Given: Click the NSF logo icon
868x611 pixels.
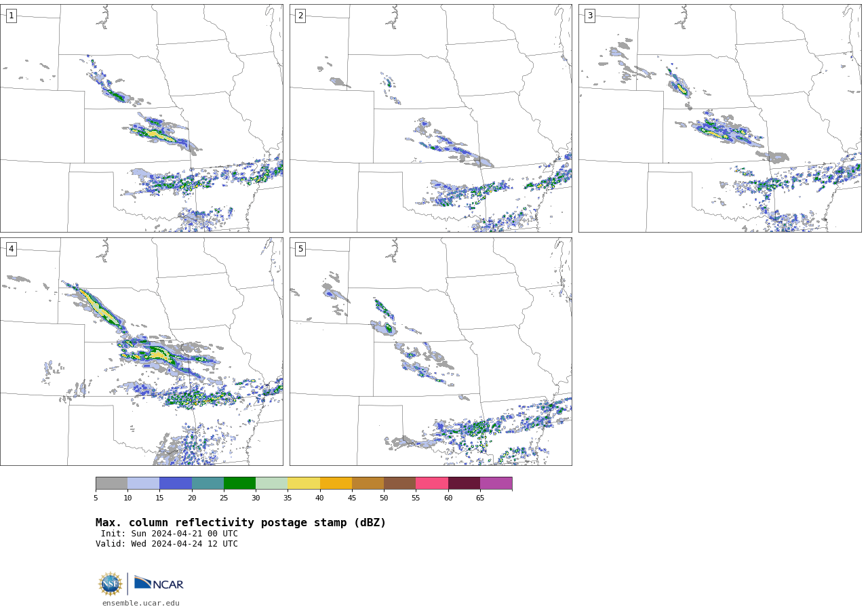Looking at the screenshot, I should (x=111, y=584).
